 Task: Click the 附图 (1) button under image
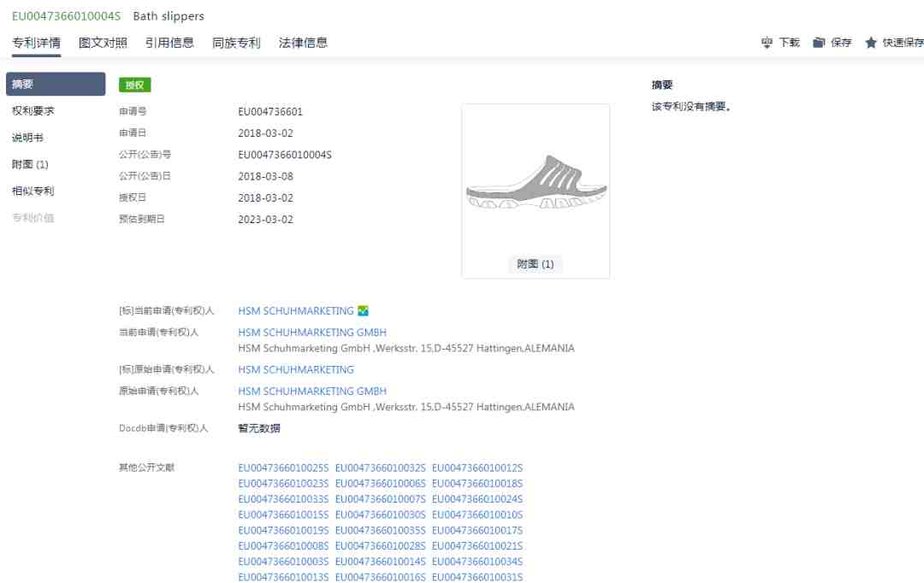click(536, 264)
